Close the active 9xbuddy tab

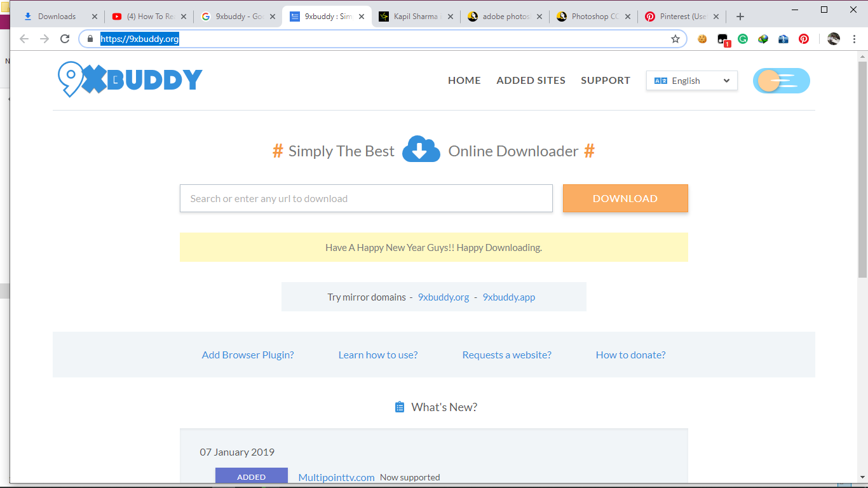click(362, 17)
